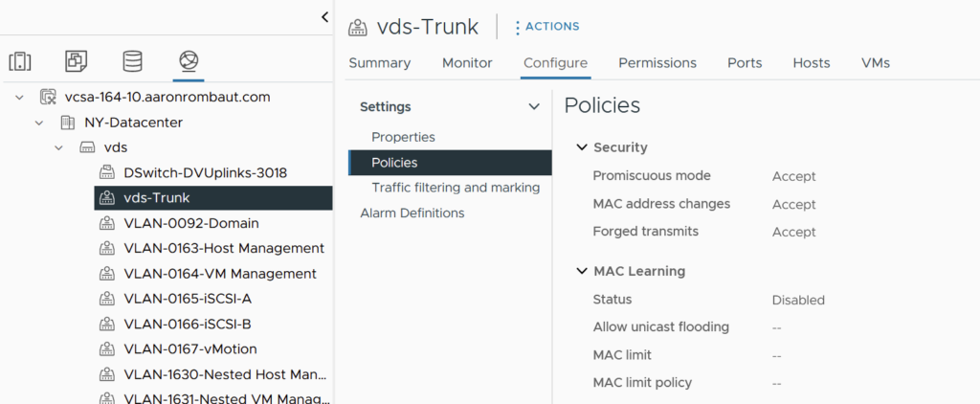Screen dimensions: 980x404
Task: Go to Alarm Definitions
Action: tap(412, 213)
